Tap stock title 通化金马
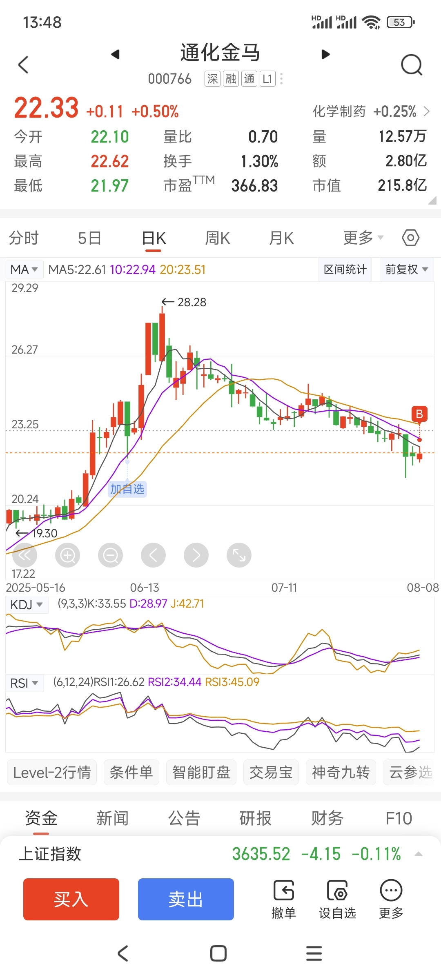Screen dimensions: 441x980 click(220, 53)
